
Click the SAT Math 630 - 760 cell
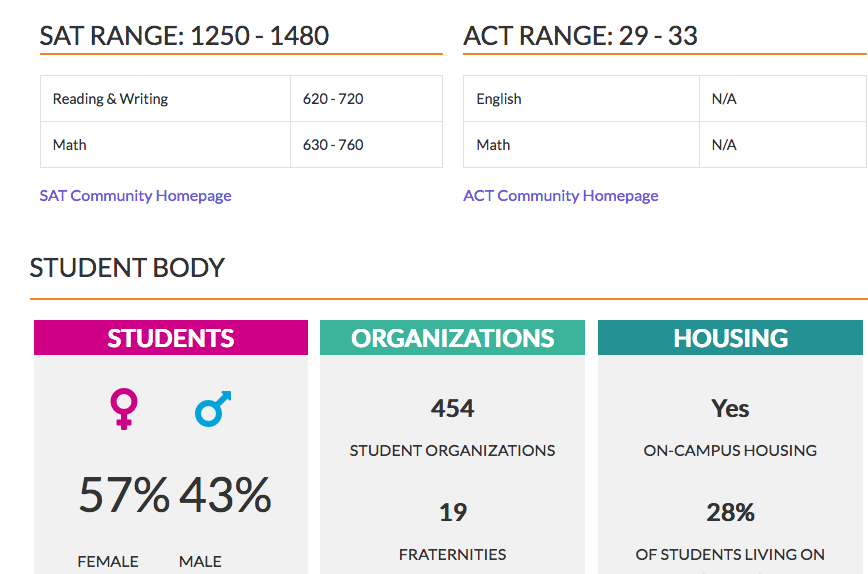pos(333,145)
